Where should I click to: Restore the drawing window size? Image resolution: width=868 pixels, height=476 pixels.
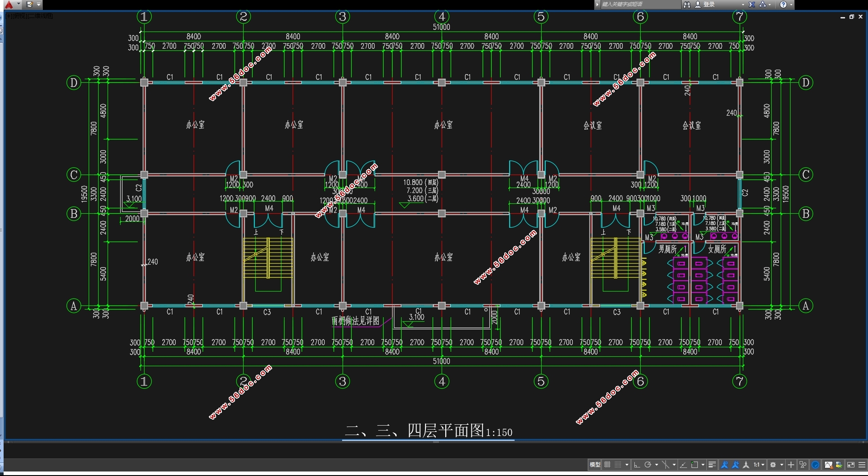click(x=851, y=17)
